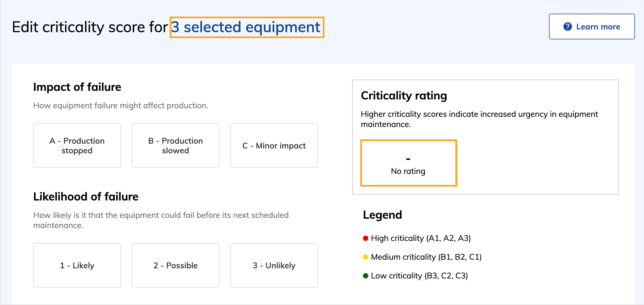This screenshot has width=644, height=305.
Task: Select A - Production stopped option
Action: tap(77, 146)
